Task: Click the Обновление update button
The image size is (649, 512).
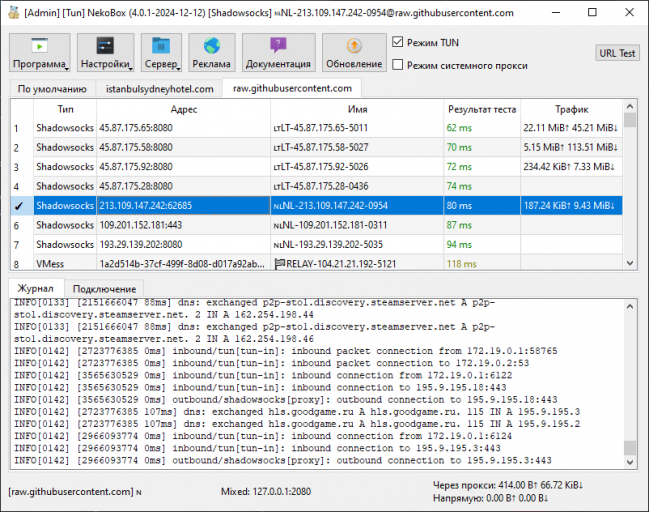Action: coord(354,53)
